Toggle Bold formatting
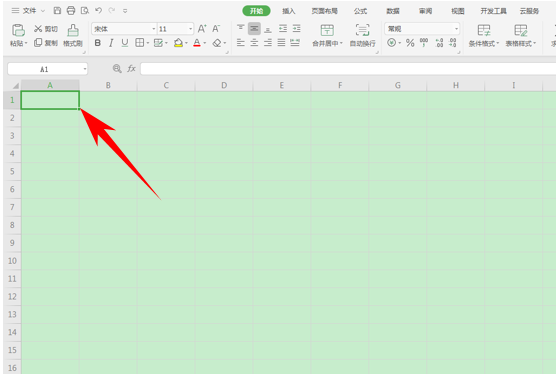The width and height of the screenshot is (557, 374). tap(98, 43)
